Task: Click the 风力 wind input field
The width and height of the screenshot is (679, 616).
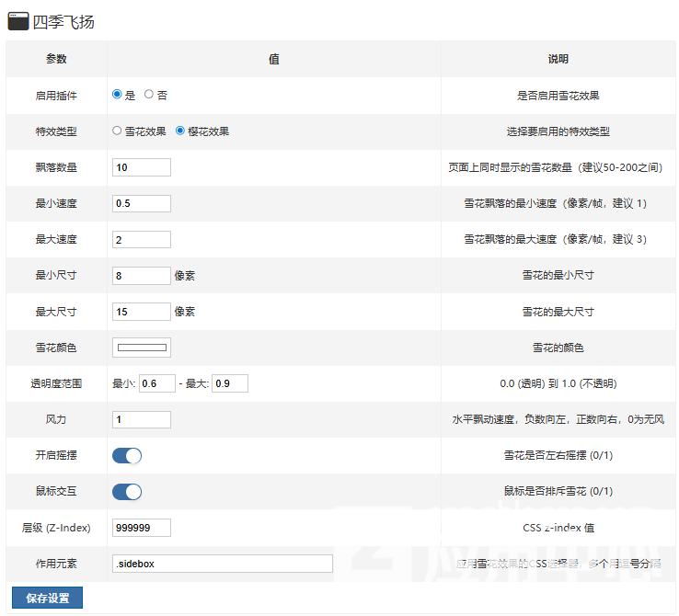Action: (141, 419)
